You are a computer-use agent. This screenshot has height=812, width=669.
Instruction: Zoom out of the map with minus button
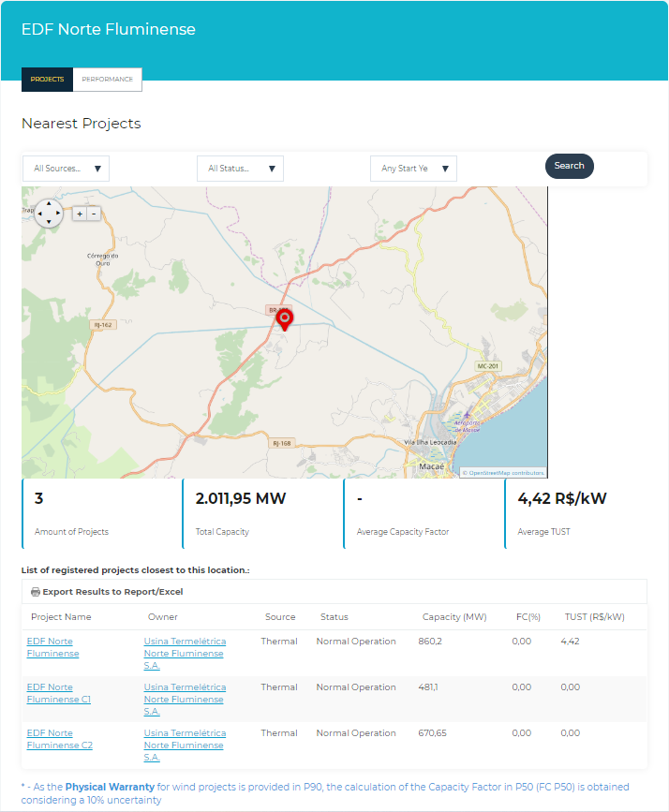(94, 214)
